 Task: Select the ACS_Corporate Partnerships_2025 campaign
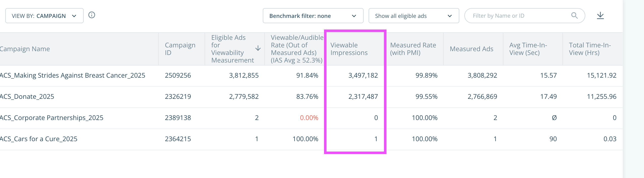click(x=52, y=118)
